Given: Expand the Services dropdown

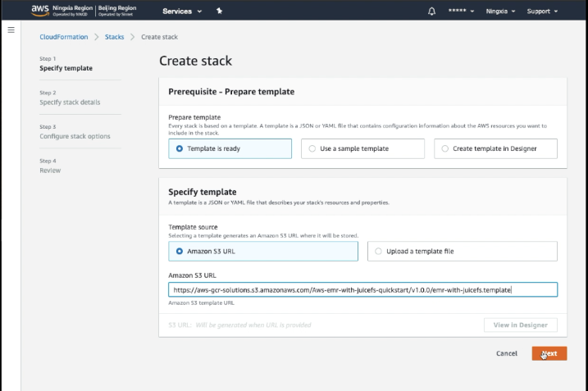Looking at the screenshot, I should [x=182, y=11].
